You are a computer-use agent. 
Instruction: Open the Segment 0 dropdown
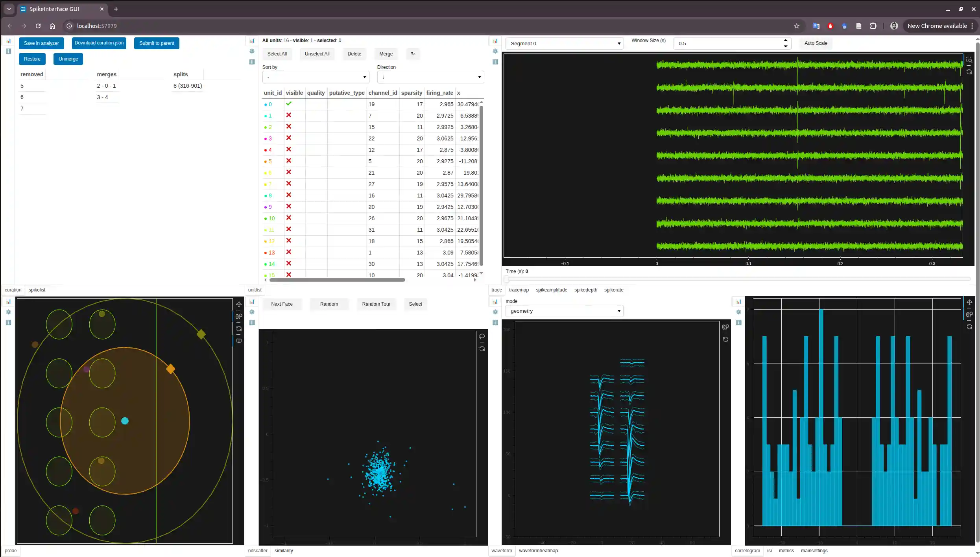click(564, 43)
